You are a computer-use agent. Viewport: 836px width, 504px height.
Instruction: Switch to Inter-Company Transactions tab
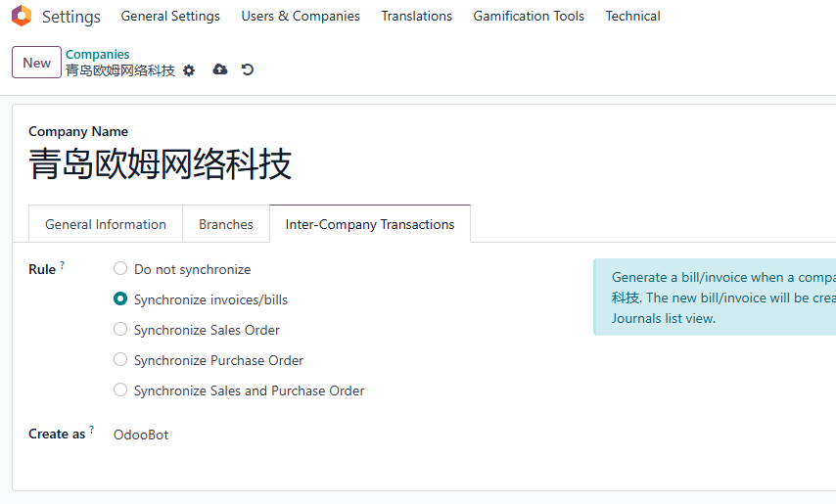tap(370, 224)
